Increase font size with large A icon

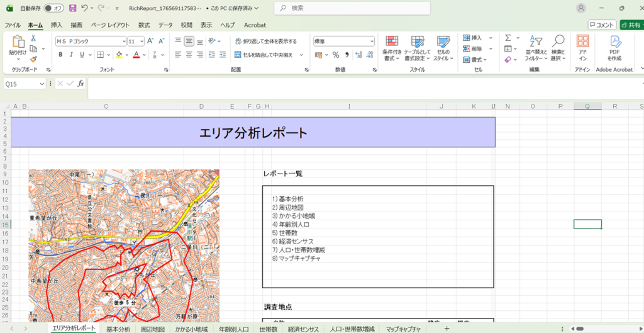click(150, 41)
